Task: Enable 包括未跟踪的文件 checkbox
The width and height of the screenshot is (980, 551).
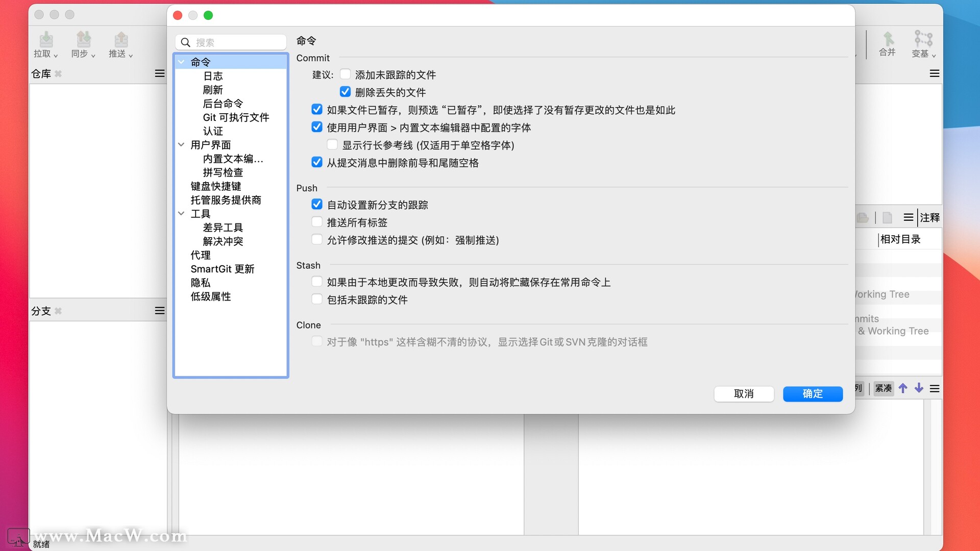Action: pyautogui.click(x=317, y=299)
